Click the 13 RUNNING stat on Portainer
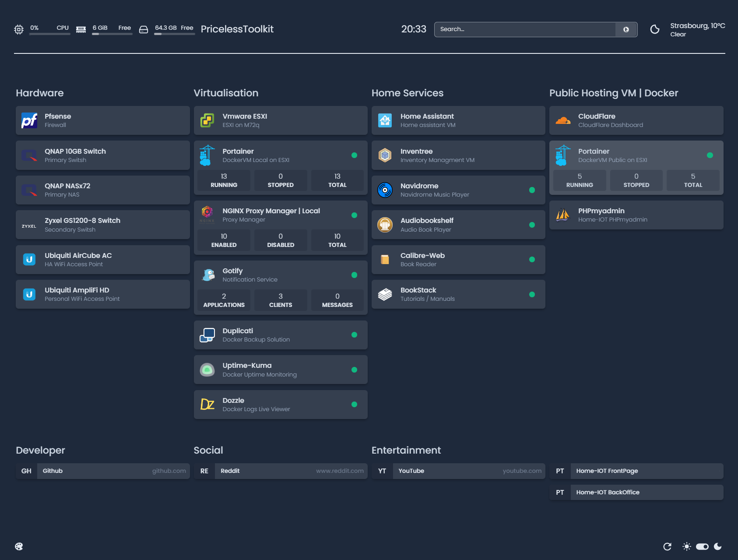738x560 pixels. [x=224, y=180]
